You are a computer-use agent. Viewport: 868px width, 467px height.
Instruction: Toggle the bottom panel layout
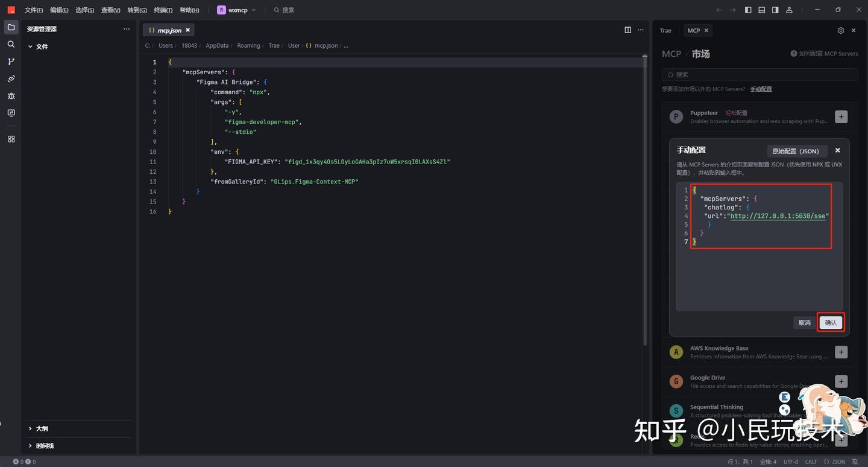(761, 10)
